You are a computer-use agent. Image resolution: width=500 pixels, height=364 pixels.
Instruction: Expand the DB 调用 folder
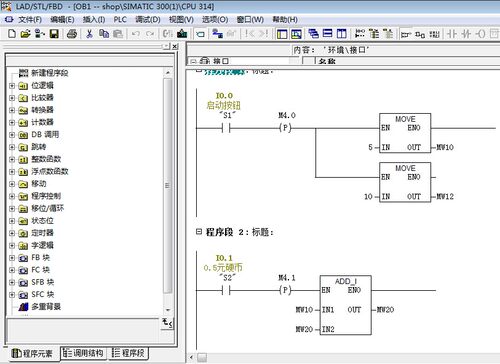click(x=12, y=135)
